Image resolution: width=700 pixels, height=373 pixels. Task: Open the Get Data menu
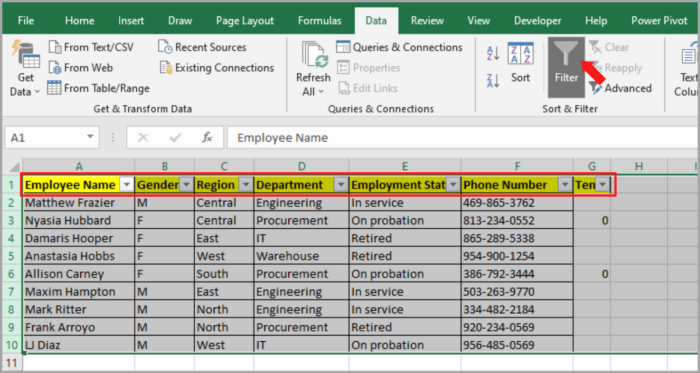pos(25,69)
